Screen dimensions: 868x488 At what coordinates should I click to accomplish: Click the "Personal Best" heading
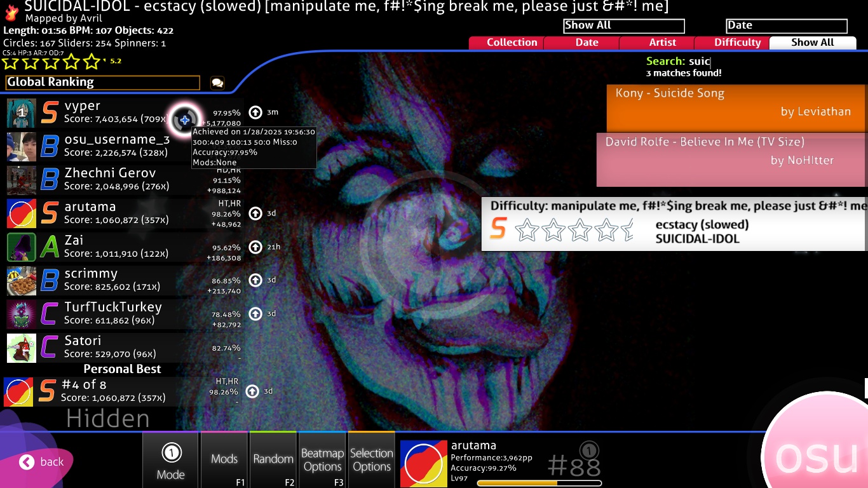pyautogui.click(x=122, y=369)
